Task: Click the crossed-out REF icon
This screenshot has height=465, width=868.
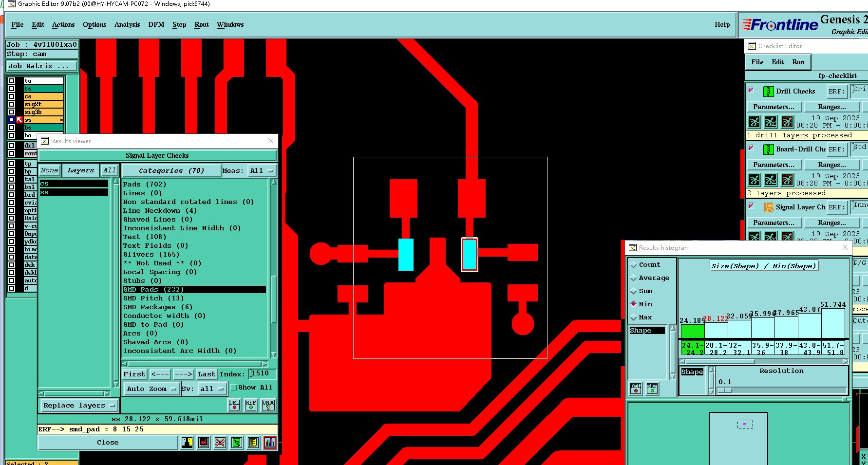Action: 220,442
